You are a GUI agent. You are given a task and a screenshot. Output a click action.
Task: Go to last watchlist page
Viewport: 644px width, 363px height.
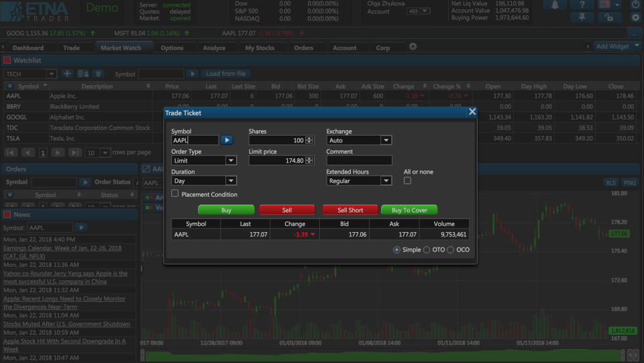tap(74, 152)
